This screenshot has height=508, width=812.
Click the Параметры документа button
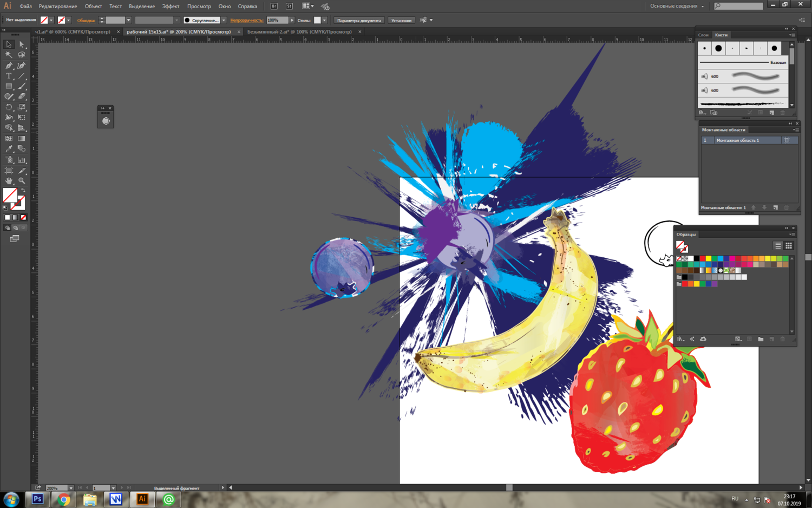pos(359,21)
